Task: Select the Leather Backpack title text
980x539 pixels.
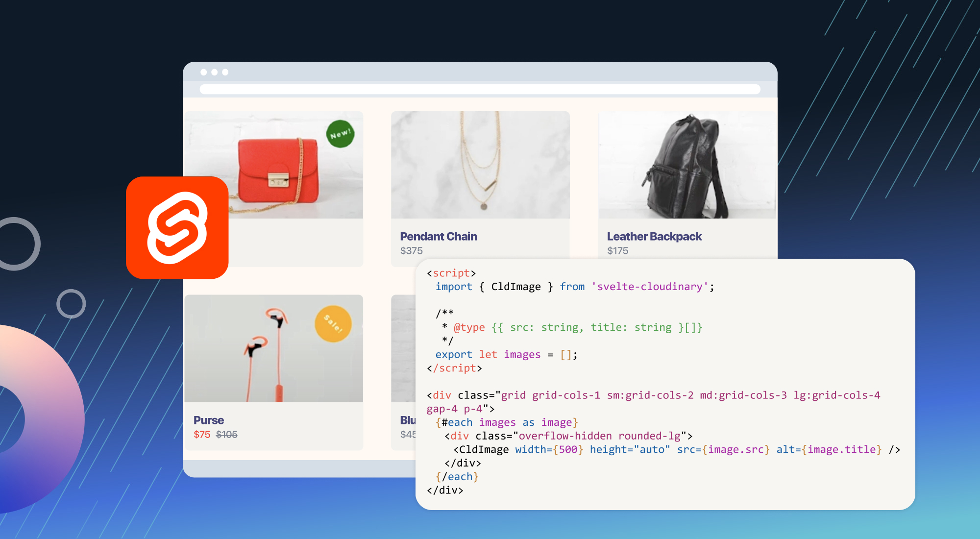Action: [654, 236]
